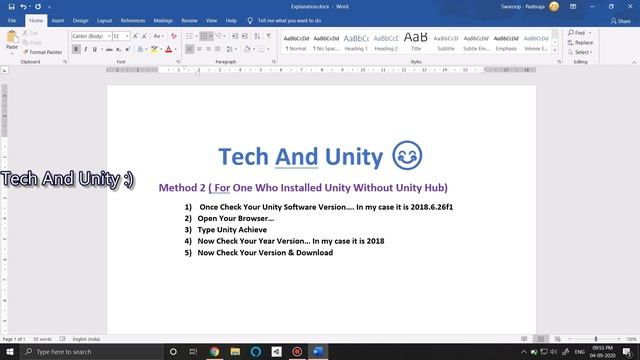This screenshot has height=360, width=640.
Task: Apply strikethrough formatting
Action: pos(109,49)
